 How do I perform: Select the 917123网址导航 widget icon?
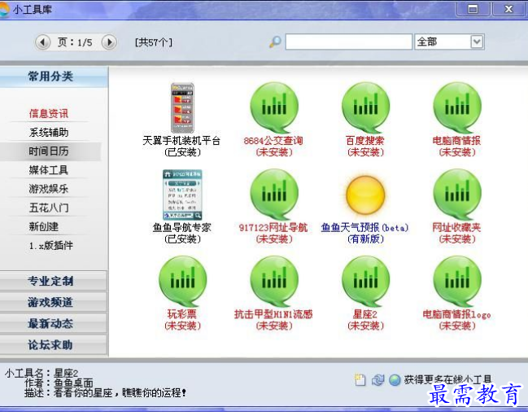coord(274,195)
